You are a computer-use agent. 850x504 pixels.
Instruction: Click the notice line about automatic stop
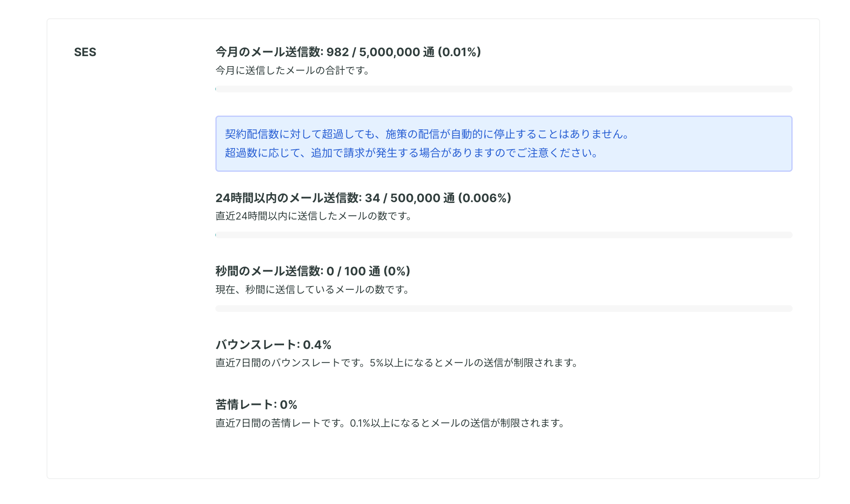428,134
